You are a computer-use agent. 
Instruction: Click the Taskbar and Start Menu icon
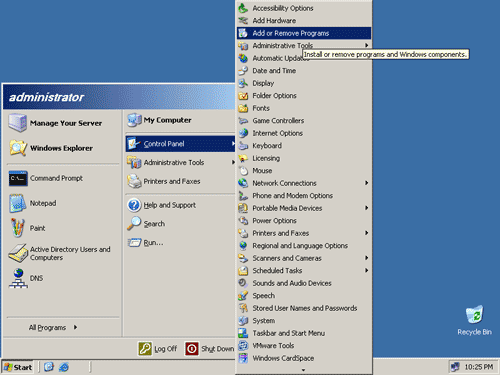coord(243,333)
